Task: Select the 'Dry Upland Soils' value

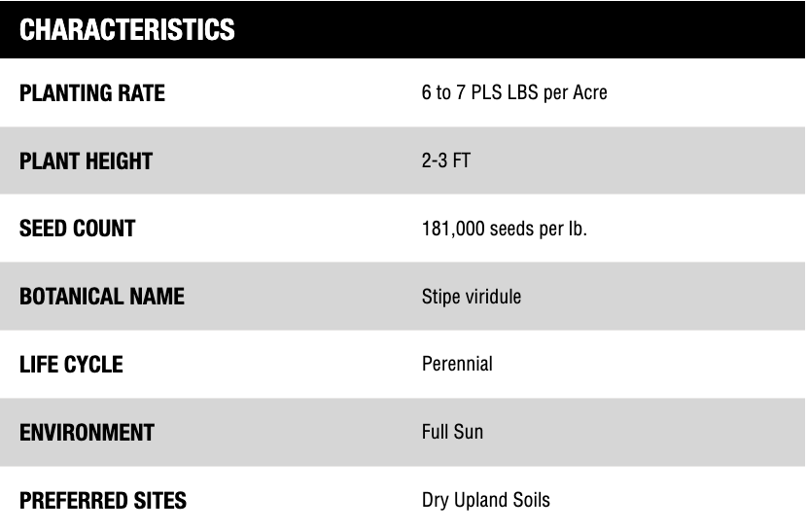Action: 486,500
